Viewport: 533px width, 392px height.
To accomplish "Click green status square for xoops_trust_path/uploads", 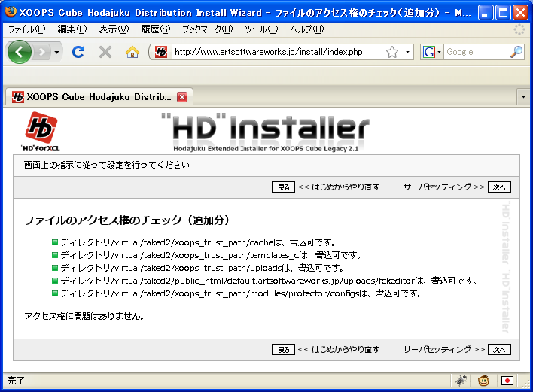I will [55, 268].
